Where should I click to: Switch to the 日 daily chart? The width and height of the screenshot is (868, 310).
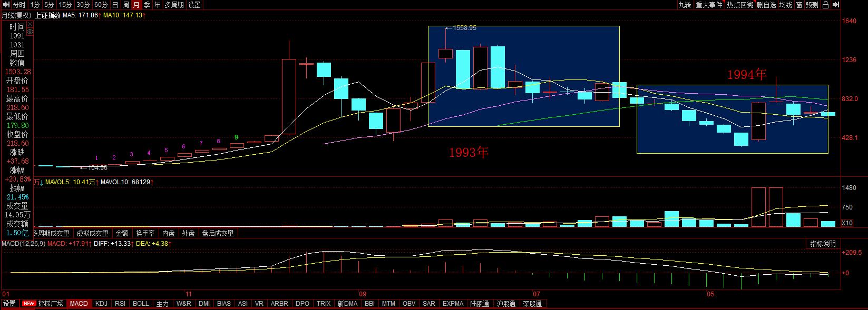(x=115, y=5)
